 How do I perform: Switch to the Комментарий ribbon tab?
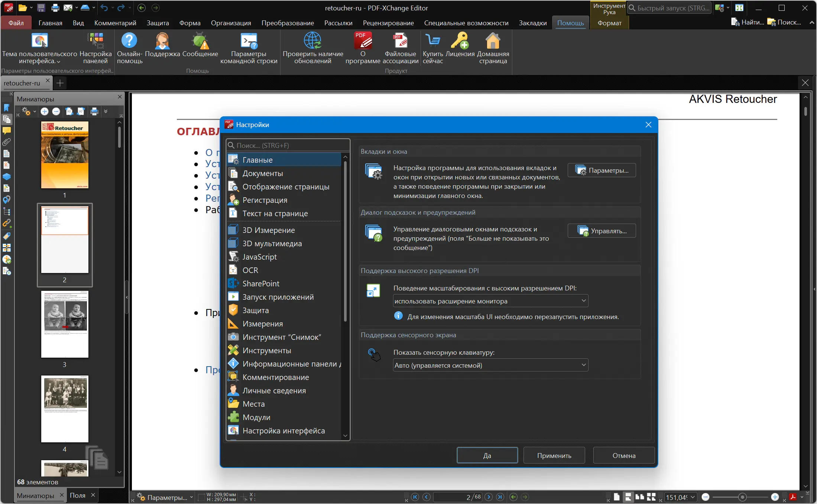pyautogui.click(x=115, y=23)
